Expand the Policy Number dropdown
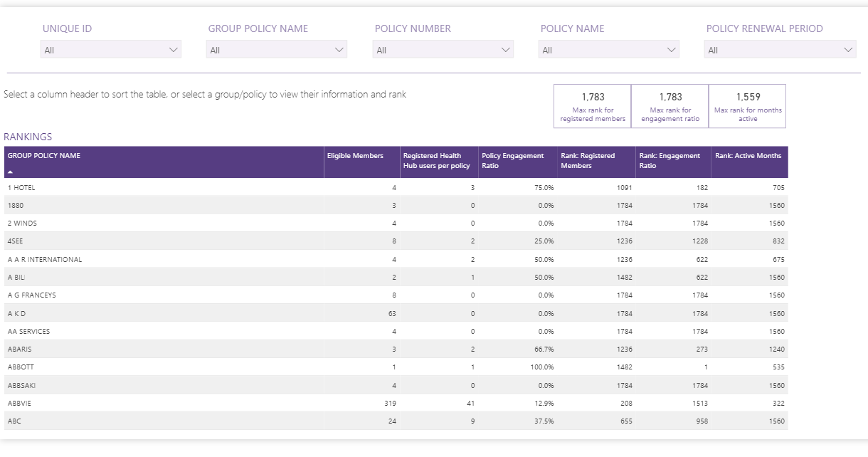 pos(443,50)
